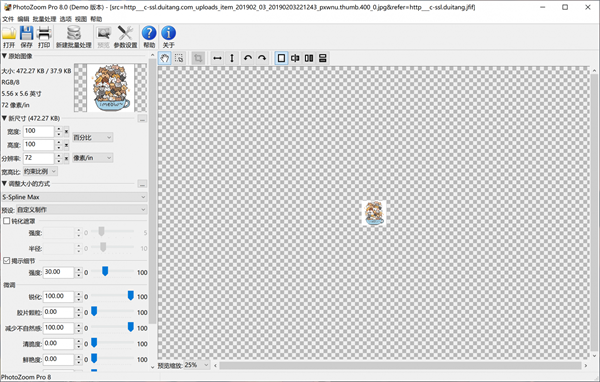Adjust the 揭示细节 强度 slider handle
This screenshot has width=600, height=382.
click(105, 271)
